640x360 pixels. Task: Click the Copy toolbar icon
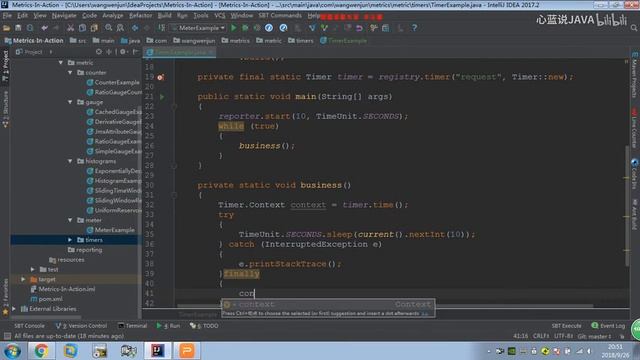[x=82, y=28]
